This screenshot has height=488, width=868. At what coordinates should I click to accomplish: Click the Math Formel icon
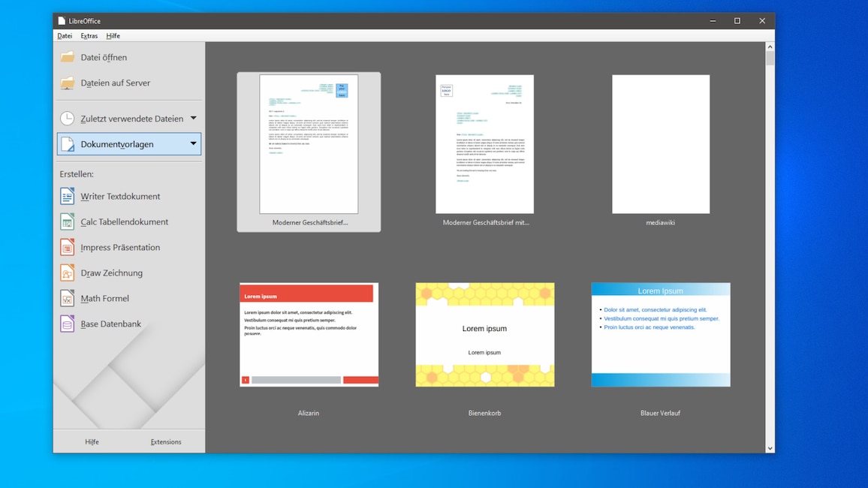coord(67,298)
